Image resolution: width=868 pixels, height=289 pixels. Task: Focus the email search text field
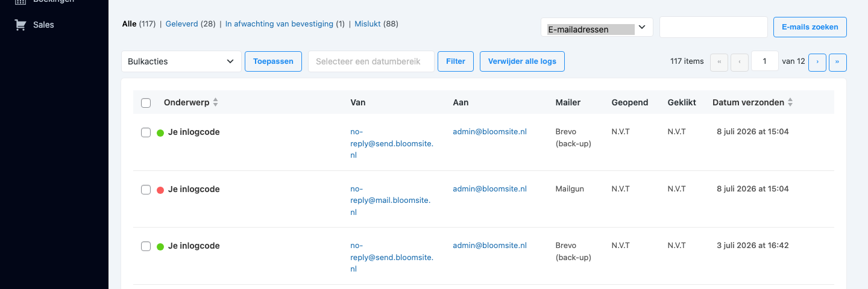714,27
